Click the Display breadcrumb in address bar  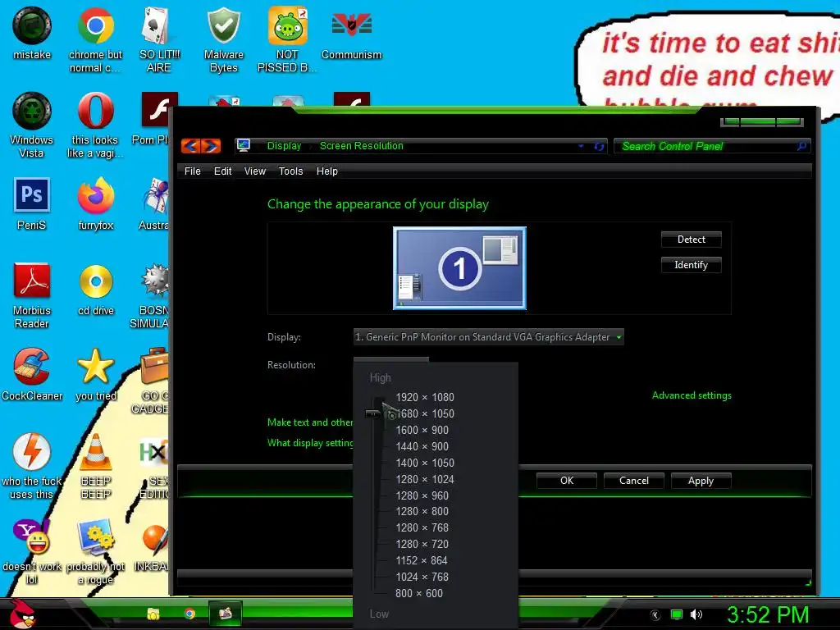(x=284, y=146)
